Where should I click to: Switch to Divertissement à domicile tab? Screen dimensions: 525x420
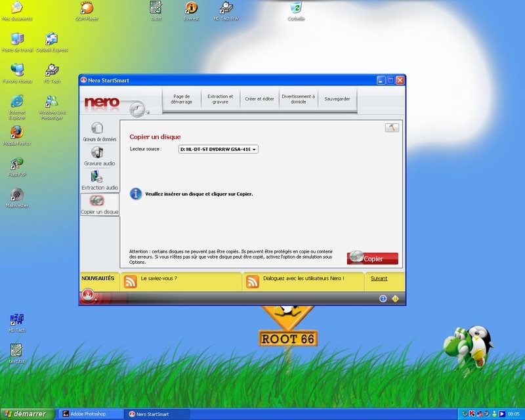tap(299, 99)
